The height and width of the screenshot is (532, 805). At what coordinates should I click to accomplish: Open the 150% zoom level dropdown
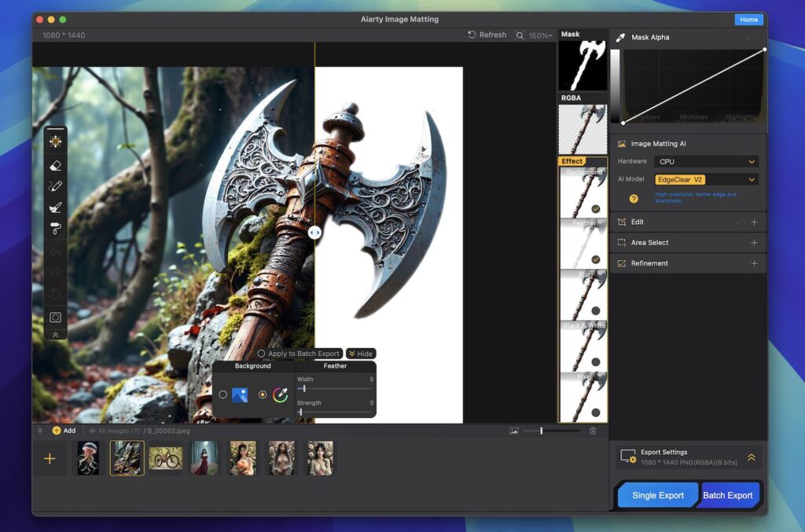click(x=541, y=35)
